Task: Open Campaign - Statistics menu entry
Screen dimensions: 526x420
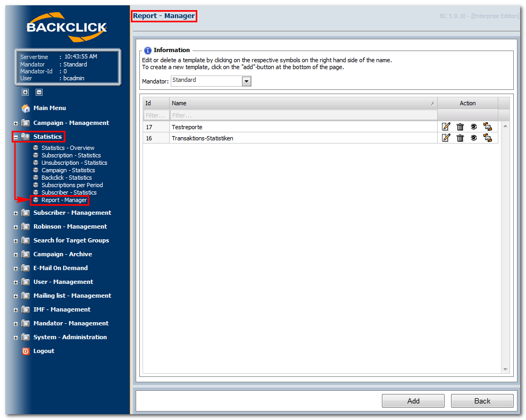Action: tap(68, 171)
